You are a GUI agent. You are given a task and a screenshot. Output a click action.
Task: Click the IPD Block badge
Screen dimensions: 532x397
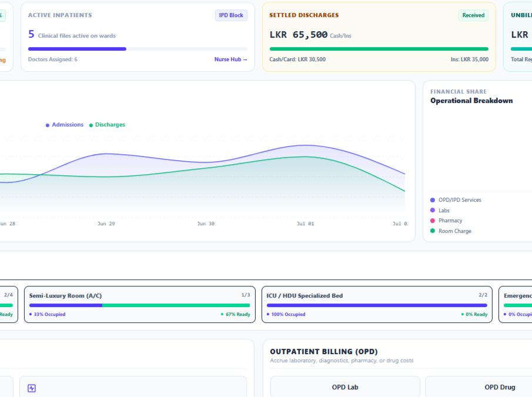pyautogui.click(x=231, y=15)
